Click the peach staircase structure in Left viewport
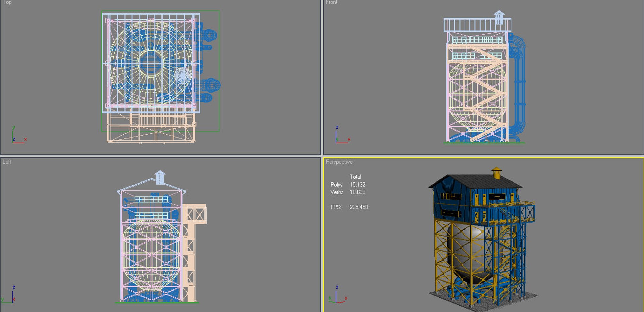644x312 pixels. (194, 252)
